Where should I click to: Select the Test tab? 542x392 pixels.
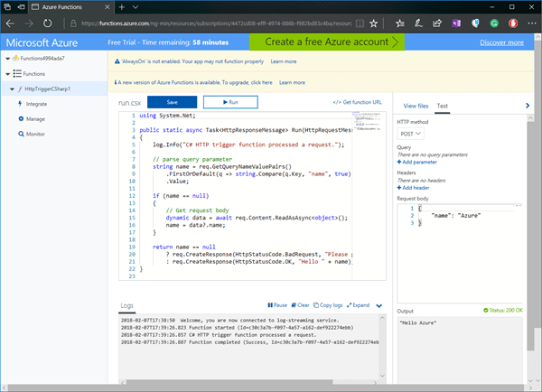[x=443, y=106]
